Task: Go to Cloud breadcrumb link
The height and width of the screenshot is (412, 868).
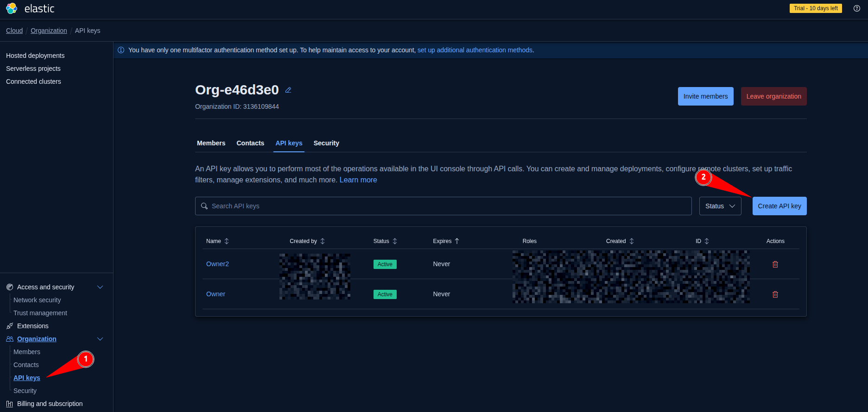Action: 14,31
